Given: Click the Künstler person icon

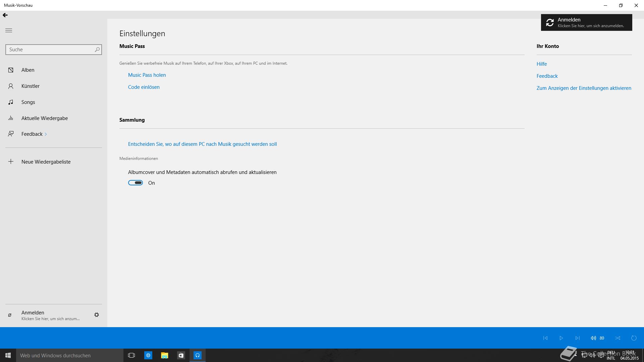Looking at the screenshot, I should (11, 86).
